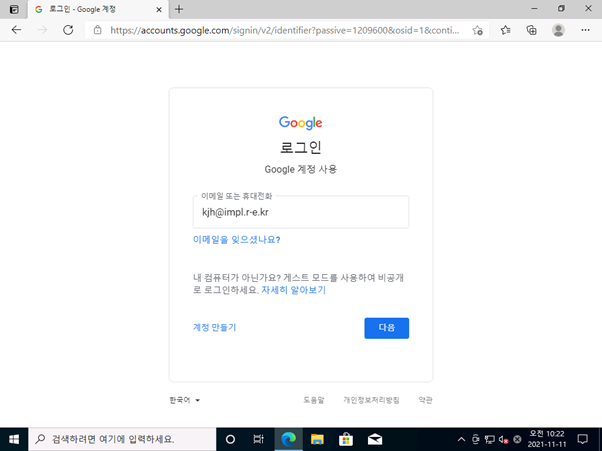Open Cortana circle icon on taskbar
602x451 pixels.
coord(230,439)
